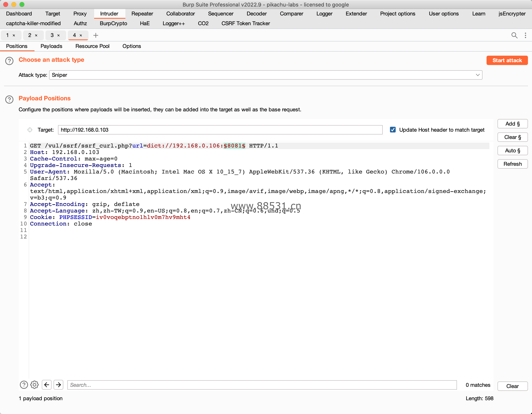Open the HaE tab
The height and width of the screenshot is (414, 532).
[x=145, y=23]
